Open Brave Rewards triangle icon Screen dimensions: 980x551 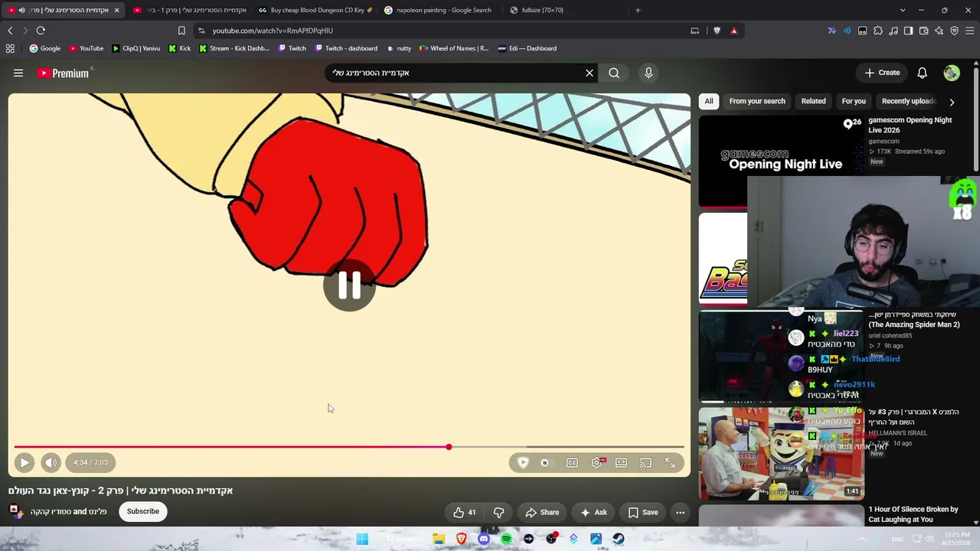pos(733,31)
